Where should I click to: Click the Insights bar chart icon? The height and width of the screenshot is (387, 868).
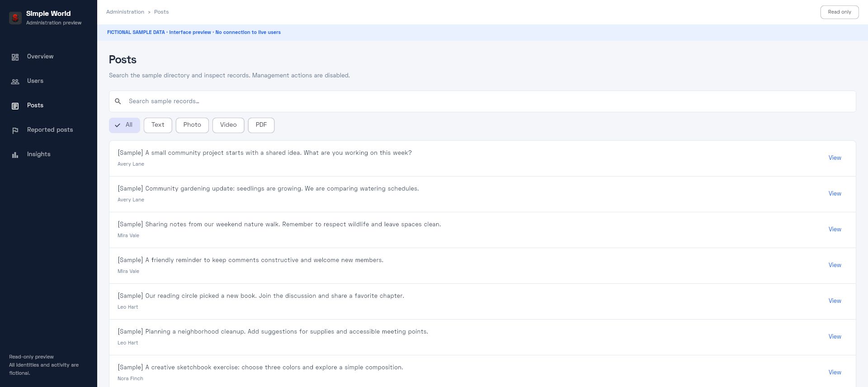pyautogui.click(x=15, y=155)
